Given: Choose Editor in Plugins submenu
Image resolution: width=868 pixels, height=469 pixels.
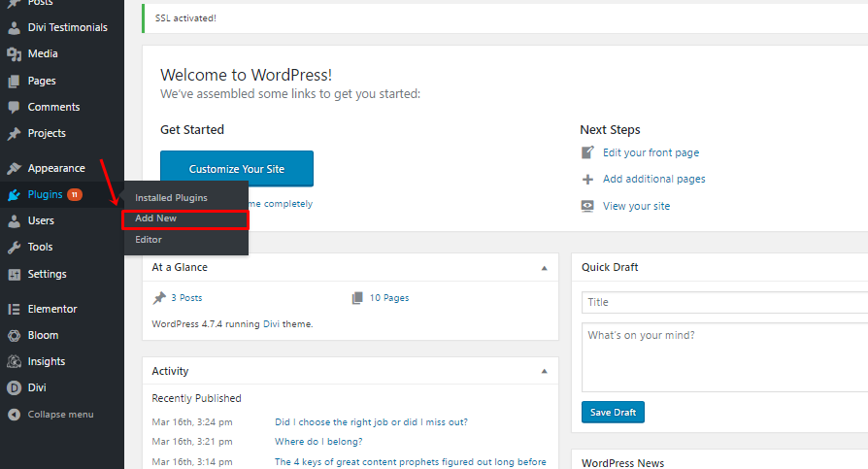Looking at the screenshot, I should pos(149,239).
